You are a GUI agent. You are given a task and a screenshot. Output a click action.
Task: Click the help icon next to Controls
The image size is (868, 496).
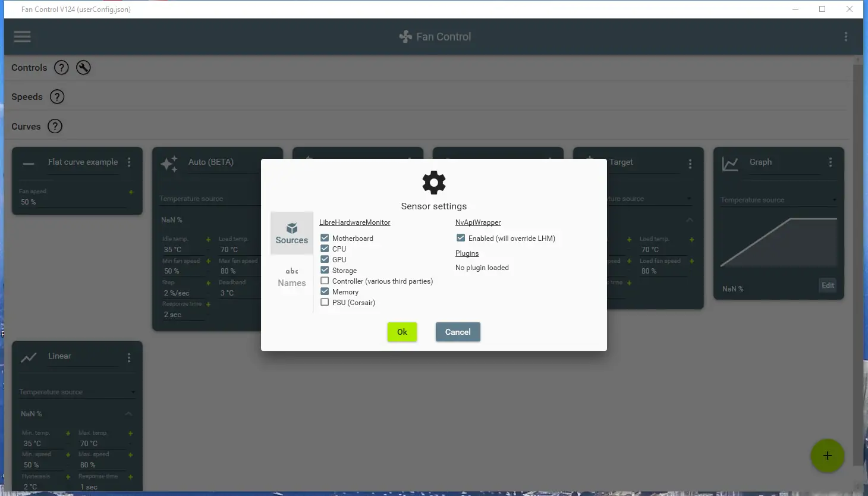pyautogui.click(x=61, y=68)
